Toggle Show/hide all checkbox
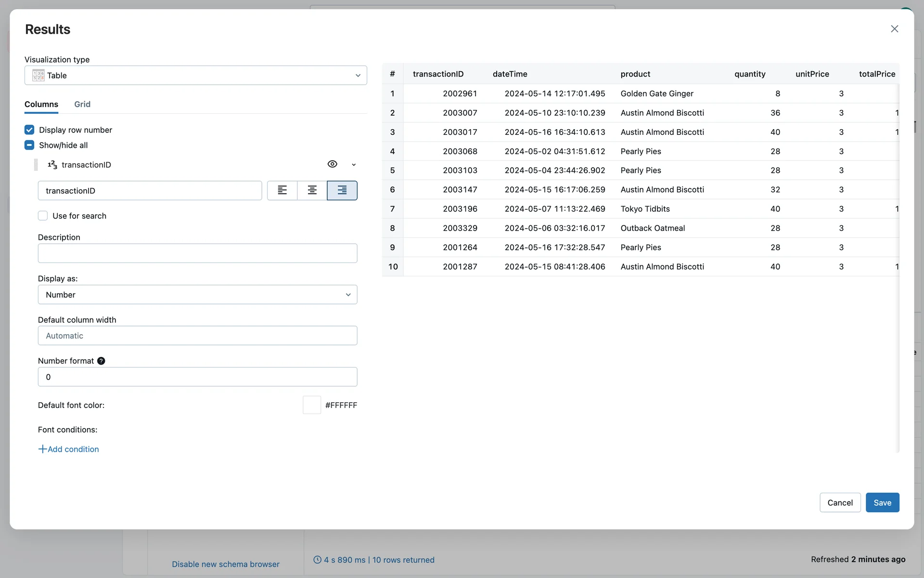 tap(29, 145)
